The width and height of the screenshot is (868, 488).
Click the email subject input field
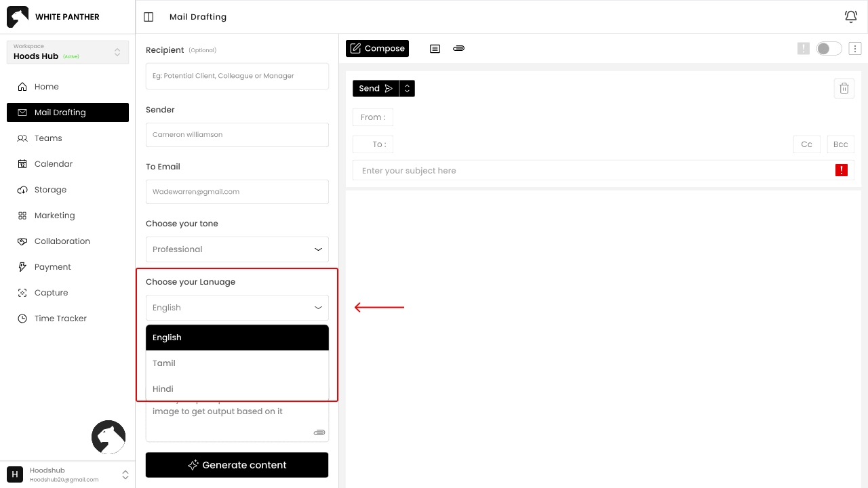coord(590,171)
